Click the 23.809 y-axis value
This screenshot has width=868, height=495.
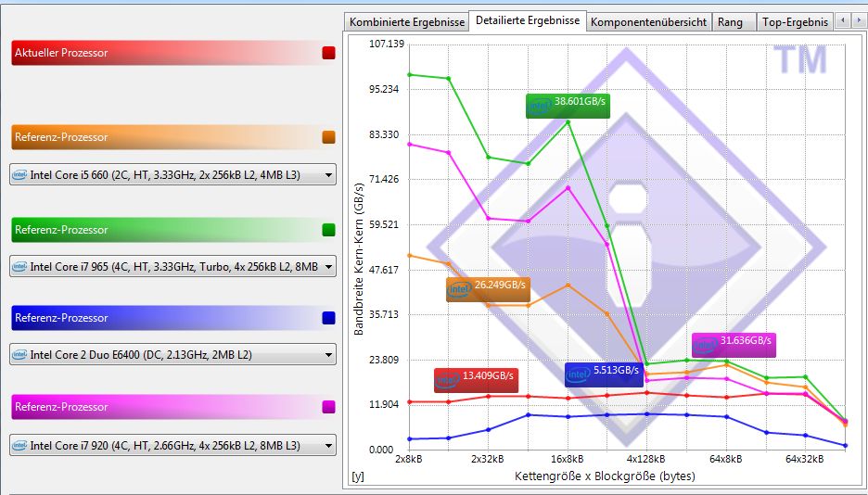(384, 360)
